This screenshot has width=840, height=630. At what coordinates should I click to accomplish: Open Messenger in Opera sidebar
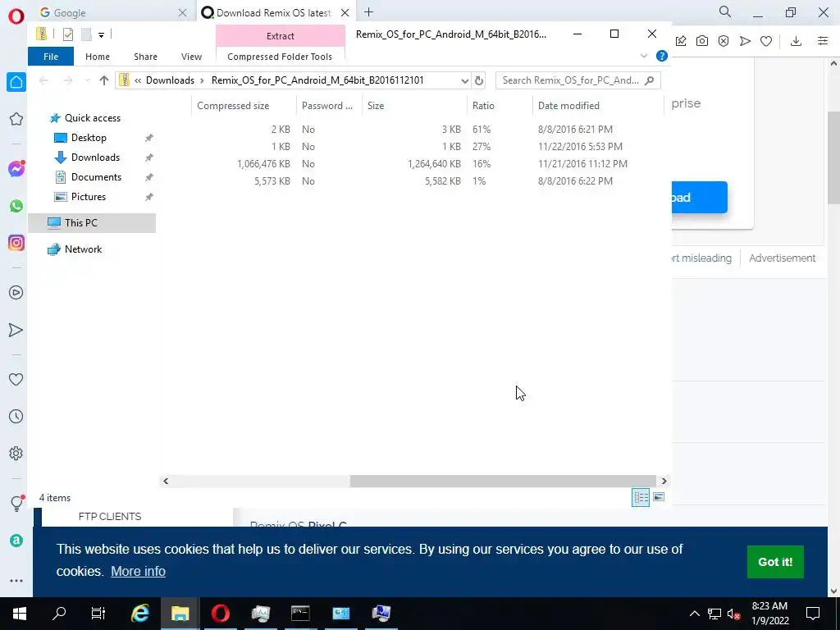(x=16, y=169)
